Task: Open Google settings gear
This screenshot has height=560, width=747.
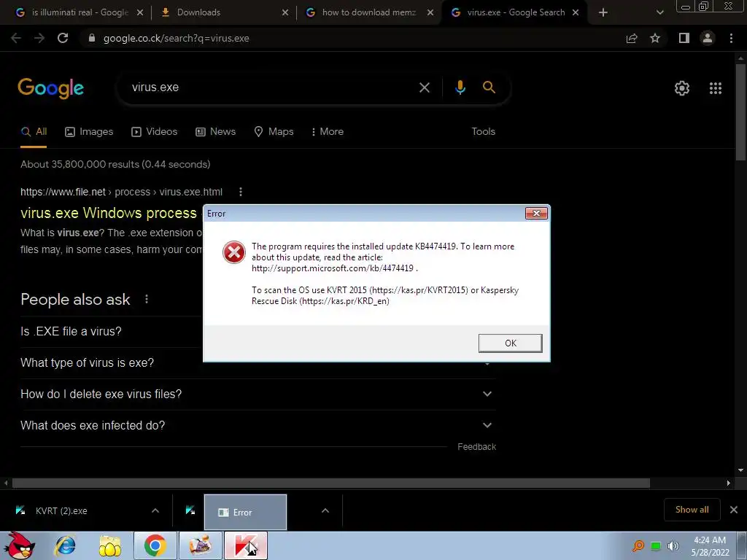Action: pos(682,88)
